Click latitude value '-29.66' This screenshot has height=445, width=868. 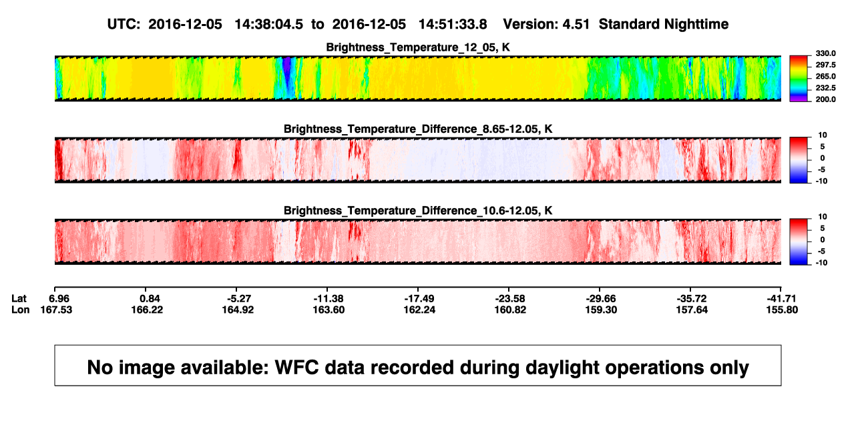[601, 298]
